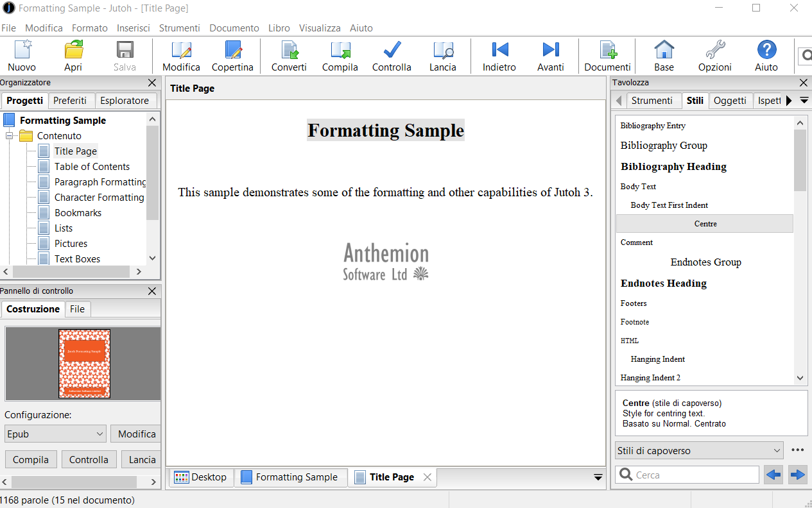Open the Epub configuration dropdown

point(55,434)
